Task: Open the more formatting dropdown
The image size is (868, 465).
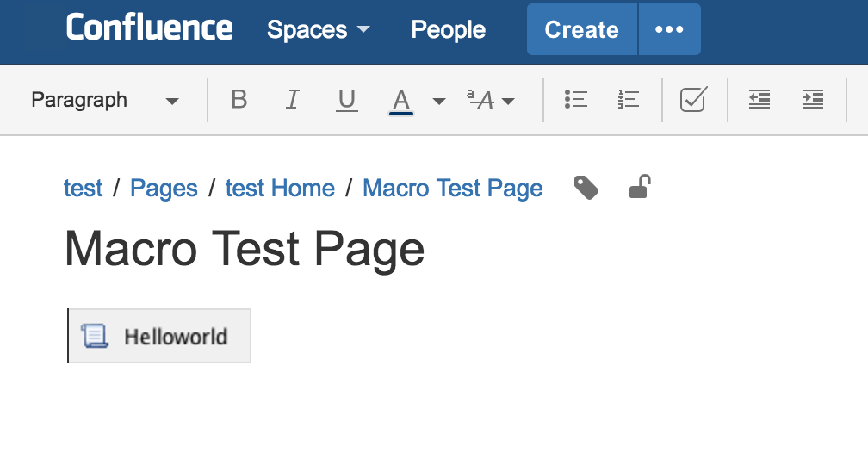Action: click(490, 101)
